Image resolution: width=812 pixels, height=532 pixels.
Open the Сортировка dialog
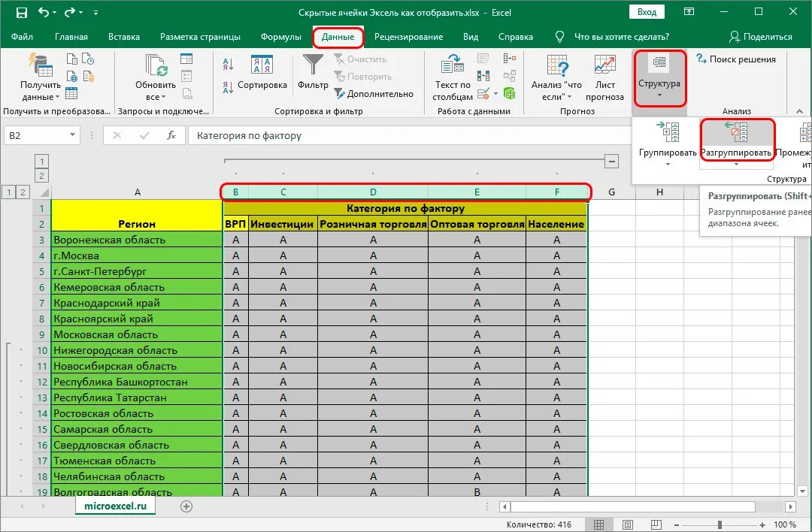262,72
